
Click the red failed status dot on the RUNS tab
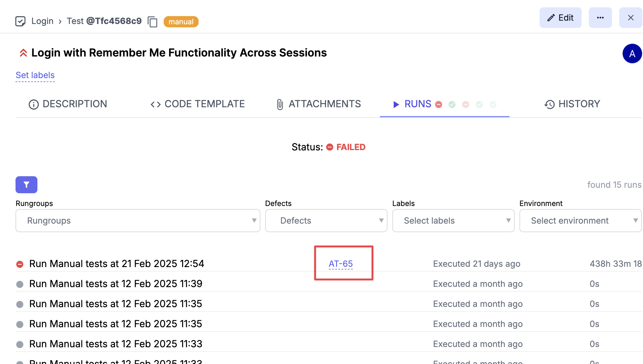(x=439, y=105)
